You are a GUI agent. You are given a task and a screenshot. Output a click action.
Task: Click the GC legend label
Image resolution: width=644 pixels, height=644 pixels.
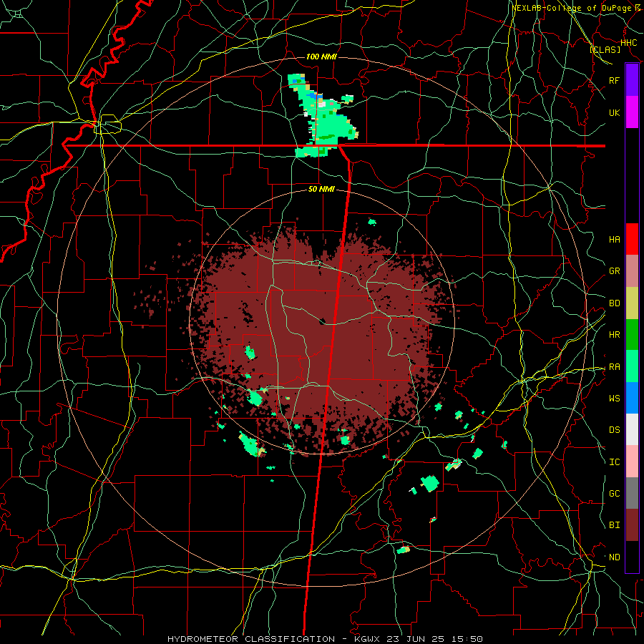coord(614,494)
